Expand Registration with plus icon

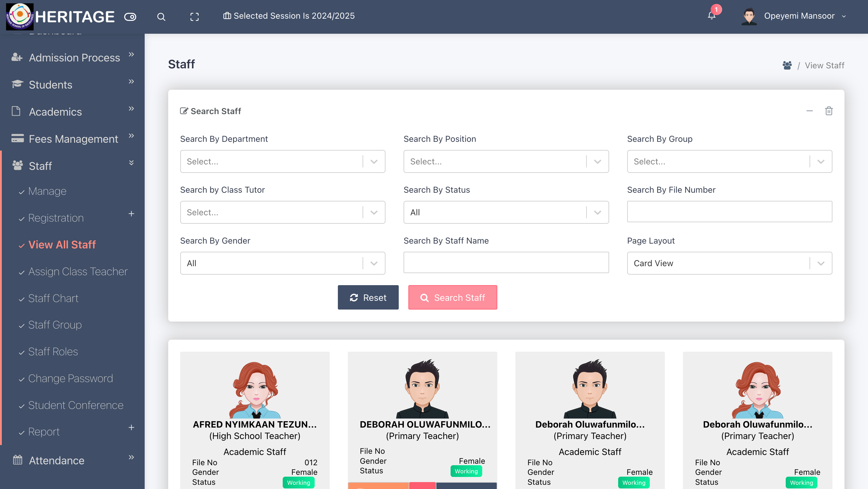[131, 214]
